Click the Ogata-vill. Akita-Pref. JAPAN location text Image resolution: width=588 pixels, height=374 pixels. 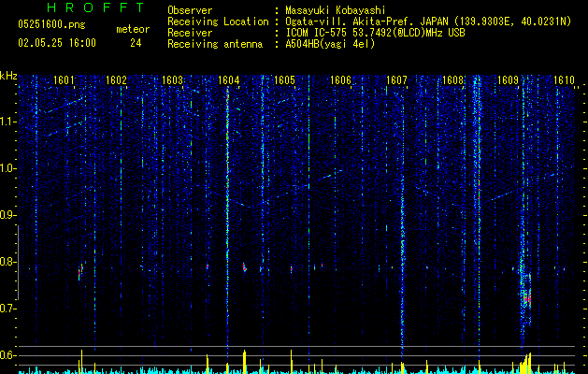[x=428, y=22]
